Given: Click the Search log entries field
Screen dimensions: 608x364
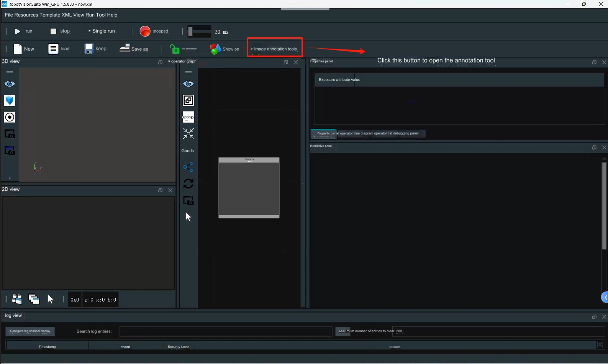Looking at the screenshot, I should click(226, 331).
